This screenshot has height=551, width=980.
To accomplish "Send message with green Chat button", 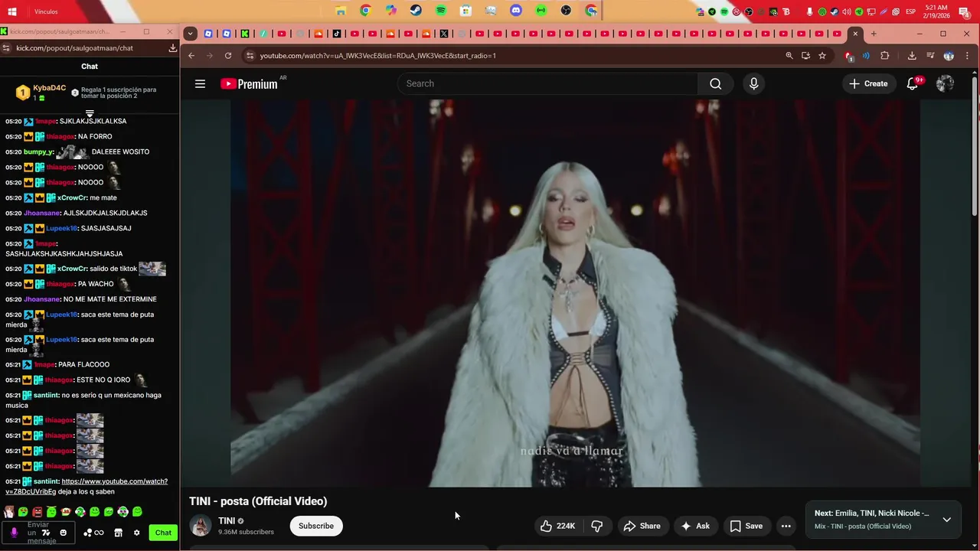I will (163, 533).
